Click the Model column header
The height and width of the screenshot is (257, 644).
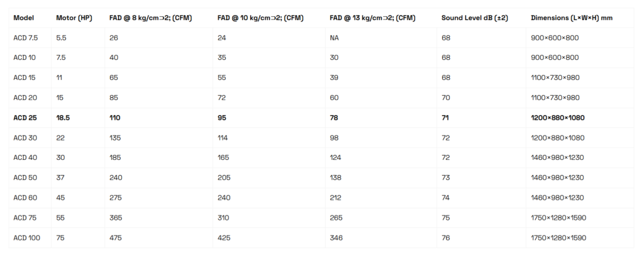coord(23,18)
